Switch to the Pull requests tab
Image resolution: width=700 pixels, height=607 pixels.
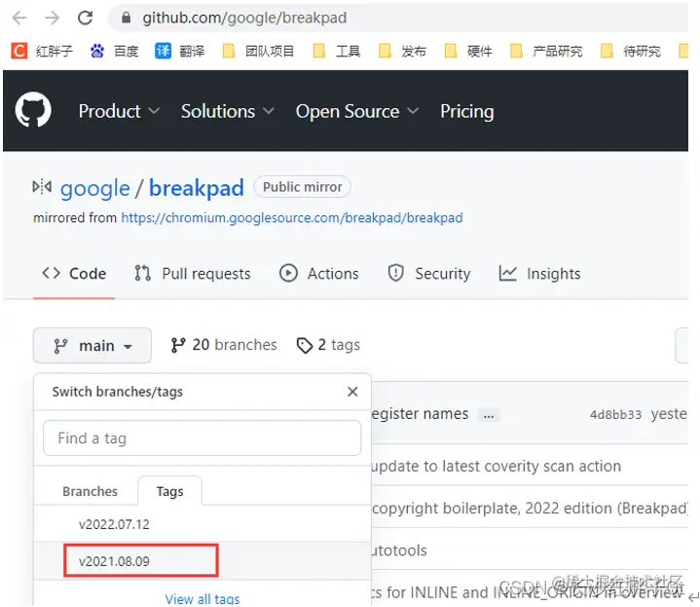[x=193, y=274]
